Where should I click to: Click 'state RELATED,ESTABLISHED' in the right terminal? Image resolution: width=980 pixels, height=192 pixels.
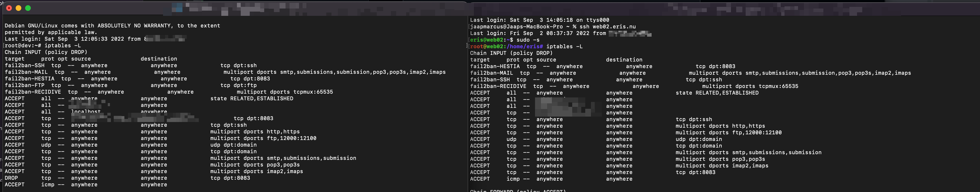coord(717,93)
